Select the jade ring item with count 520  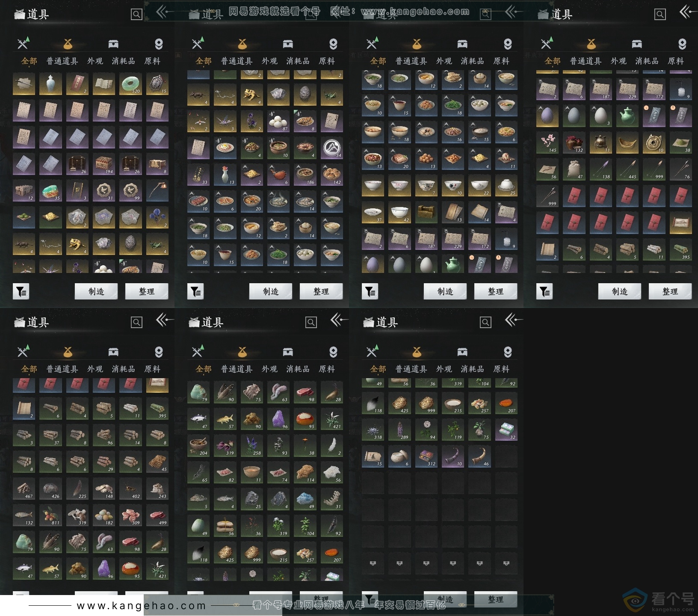coord(130,84)
